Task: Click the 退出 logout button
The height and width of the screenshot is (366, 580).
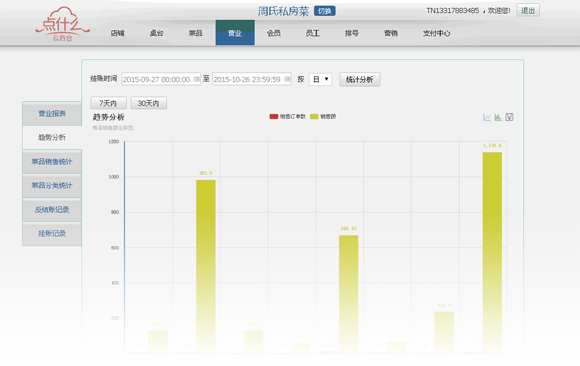Action: [x=528, y=10]
